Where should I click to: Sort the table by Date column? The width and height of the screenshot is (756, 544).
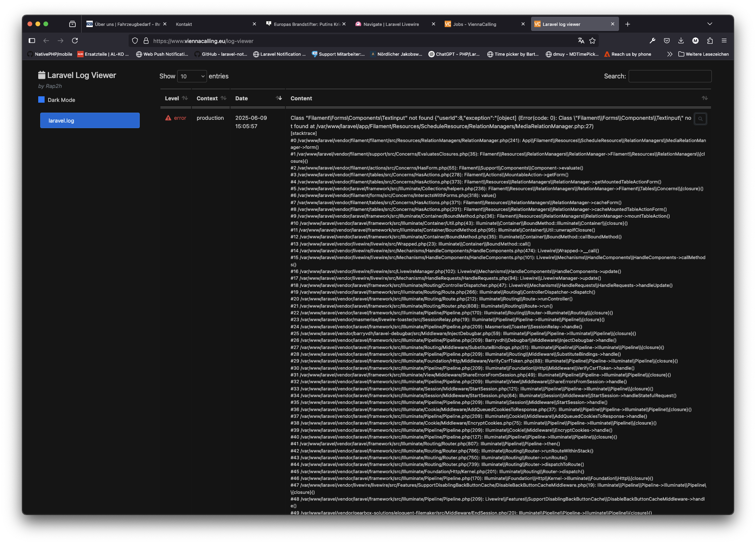(x=258, y=98)
